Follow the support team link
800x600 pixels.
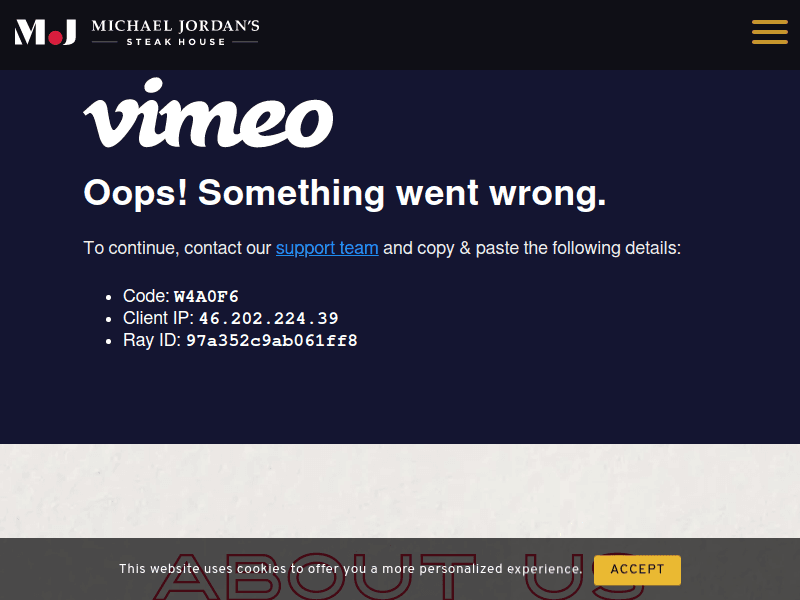pos(327,248)
